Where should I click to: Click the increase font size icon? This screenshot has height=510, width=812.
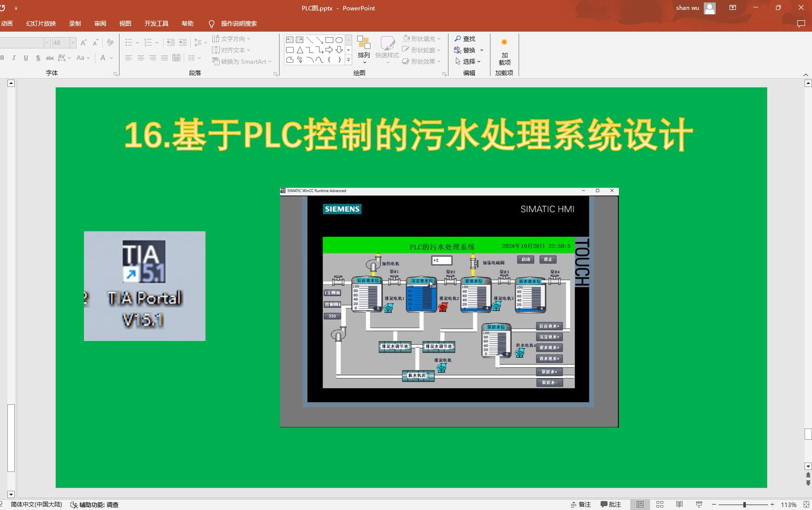coord(83,43)
